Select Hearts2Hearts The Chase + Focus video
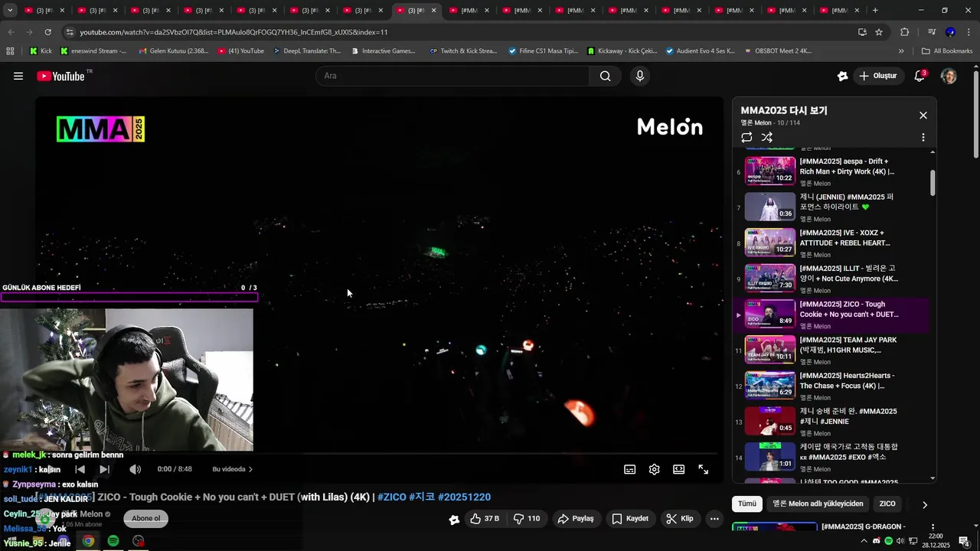 831,386
